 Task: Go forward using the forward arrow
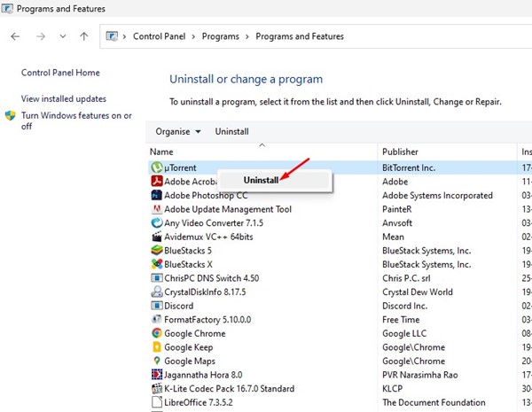[x=41, y=36]
